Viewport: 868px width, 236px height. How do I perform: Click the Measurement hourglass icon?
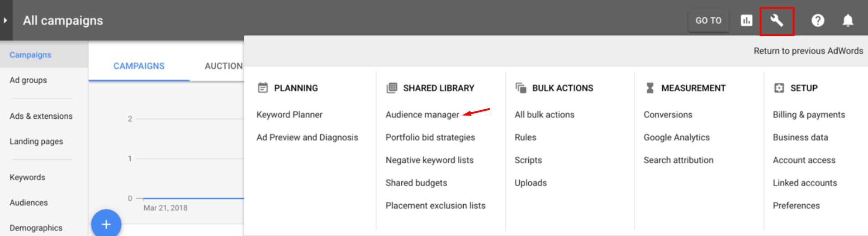pyautogui.click(x=650, y=88)
